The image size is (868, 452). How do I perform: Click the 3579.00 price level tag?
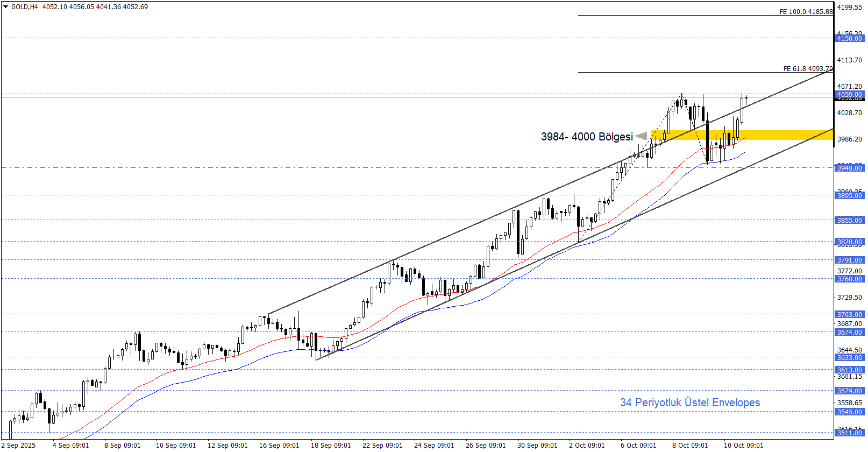pyautogui.click(x=849, y=391)
